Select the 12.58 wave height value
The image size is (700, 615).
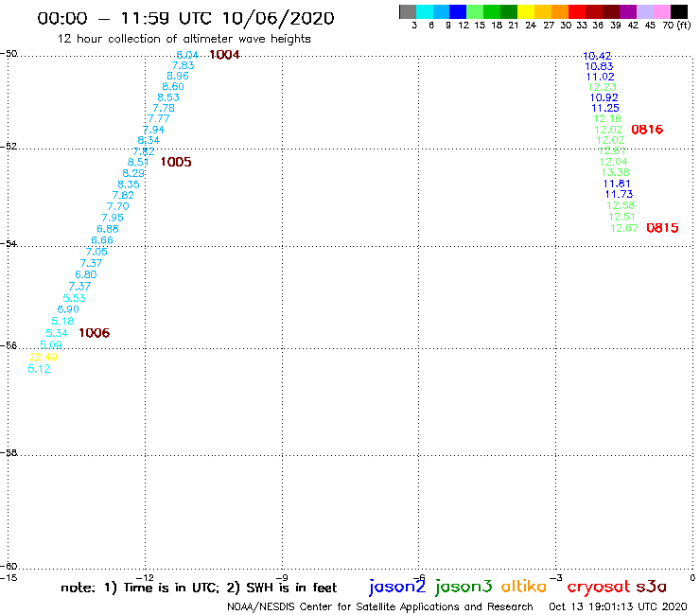[621, 206]
